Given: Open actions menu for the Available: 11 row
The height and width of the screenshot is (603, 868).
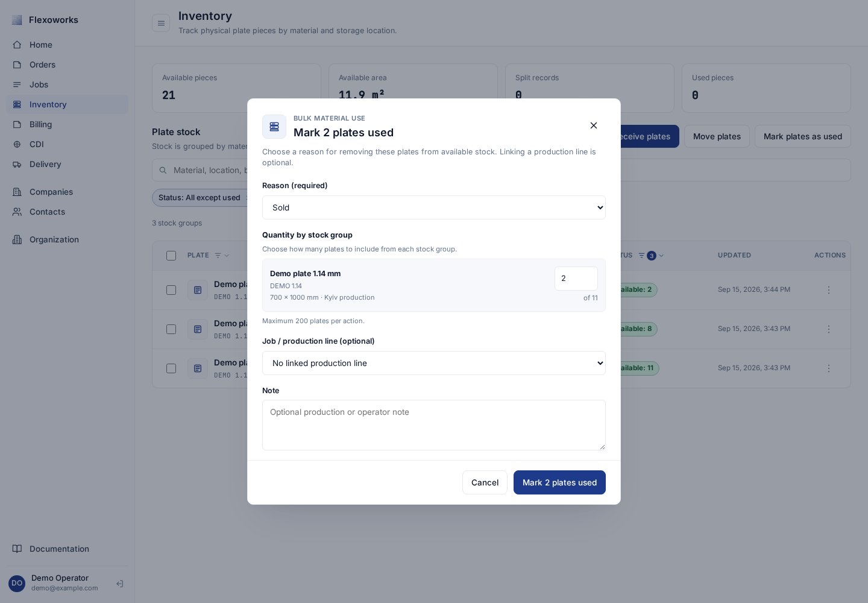Looking at the screenshot, I should pos(829,368).
